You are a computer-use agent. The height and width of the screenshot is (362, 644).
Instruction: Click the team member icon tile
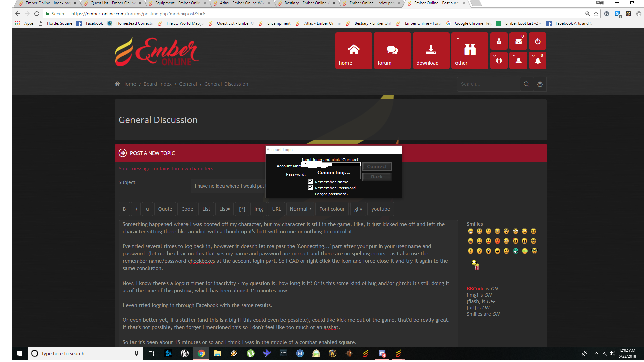point(499,41)
